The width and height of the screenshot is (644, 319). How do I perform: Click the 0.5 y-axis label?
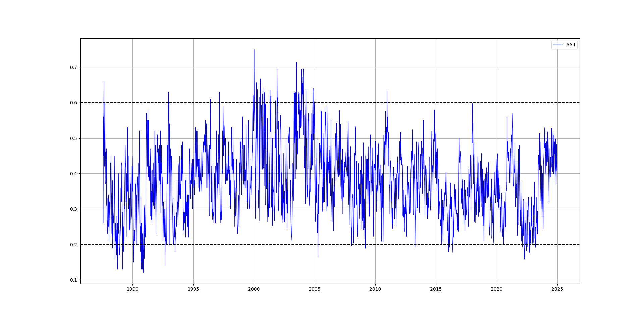click(x=73, y=139)
